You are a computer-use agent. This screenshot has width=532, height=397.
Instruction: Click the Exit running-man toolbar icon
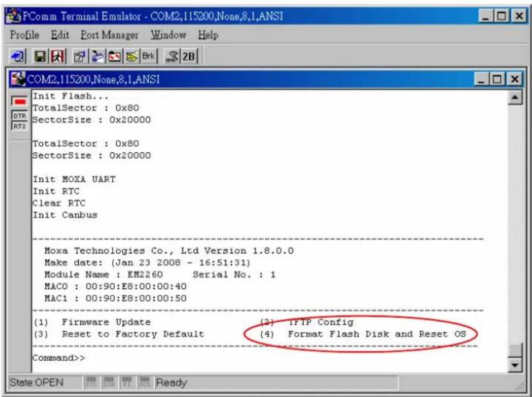point(57,56)
